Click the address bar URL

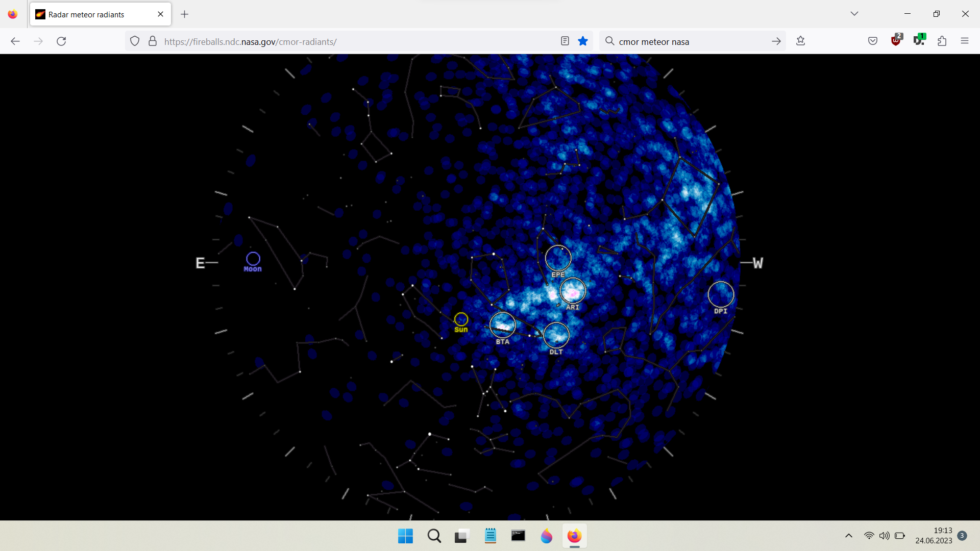[251, 42]
